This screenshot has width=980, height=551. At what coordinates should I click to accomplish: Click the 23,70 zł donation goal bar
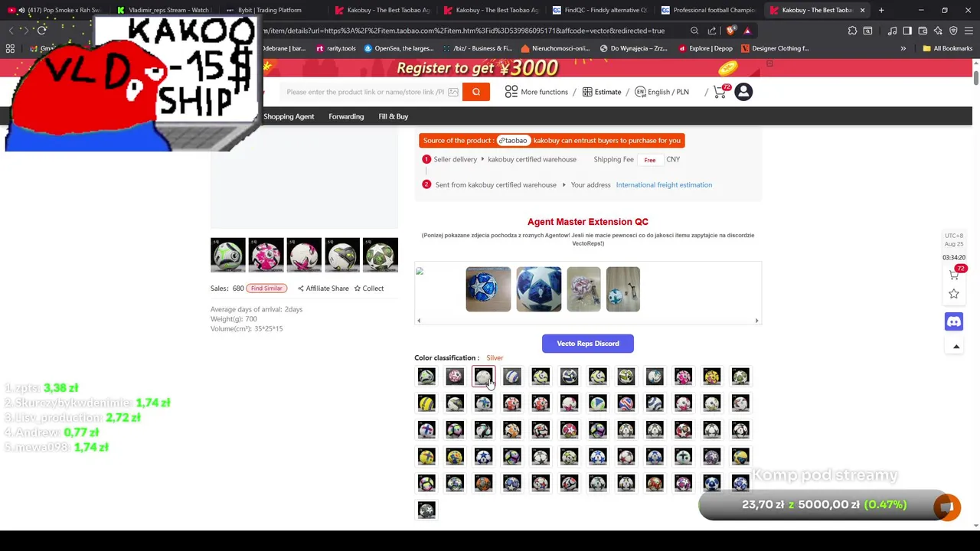tap(824, 505)
